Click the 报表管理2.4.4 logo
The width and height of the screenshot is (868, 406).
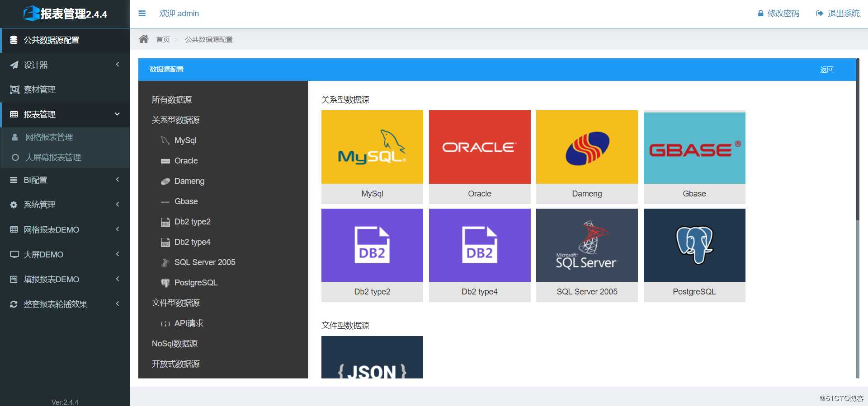65,14
